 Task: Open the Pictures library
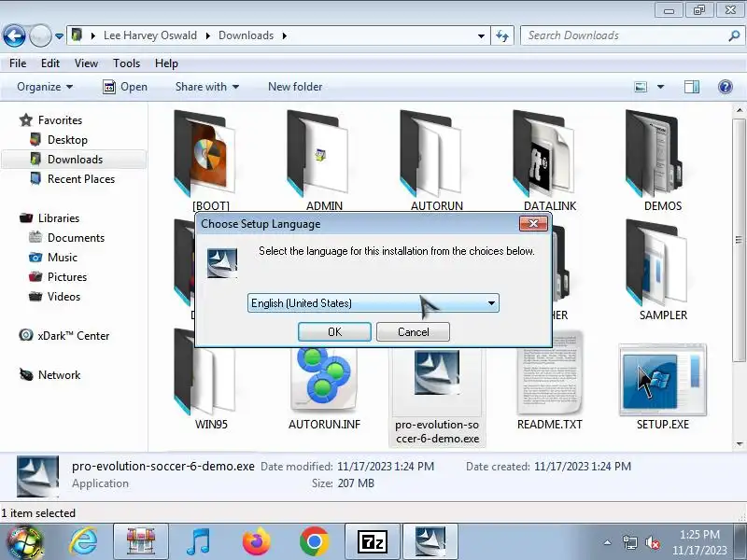pyautogui.click(x=66, y=276)
